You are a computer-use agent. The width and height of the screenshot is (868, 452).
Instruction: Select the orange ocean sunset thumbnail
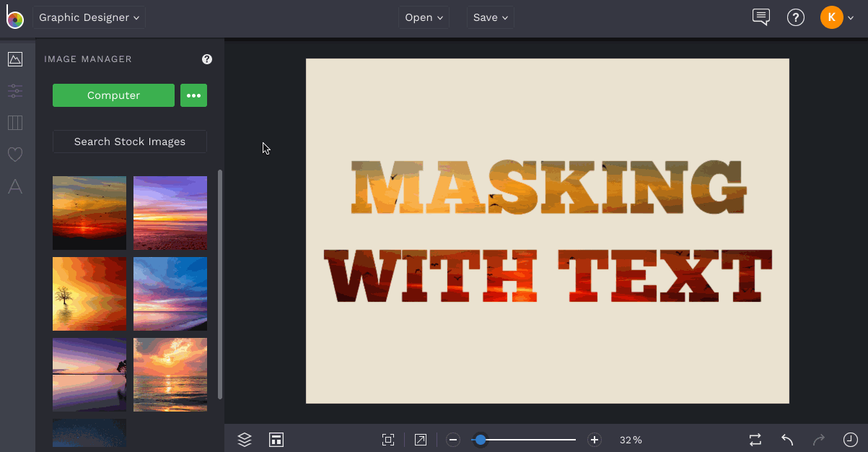tap(170, 375)
